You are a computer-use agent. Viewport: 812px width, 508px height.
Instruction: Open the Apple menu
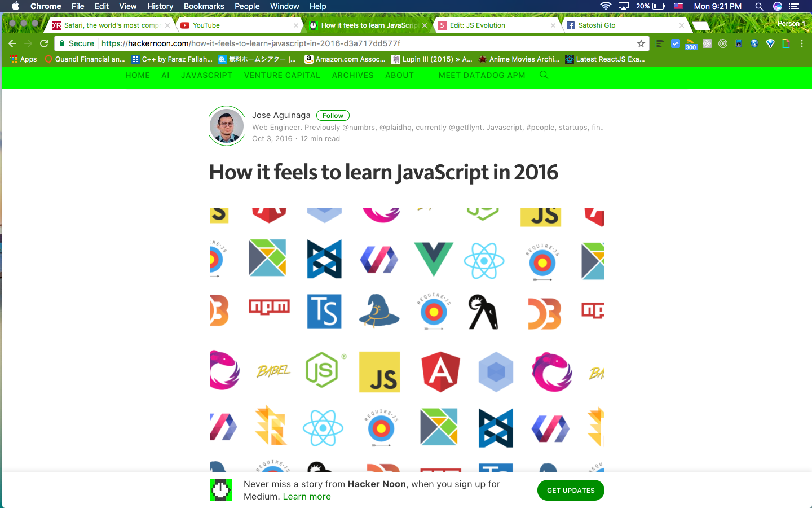pyautogui.click(x=15, y=6)
